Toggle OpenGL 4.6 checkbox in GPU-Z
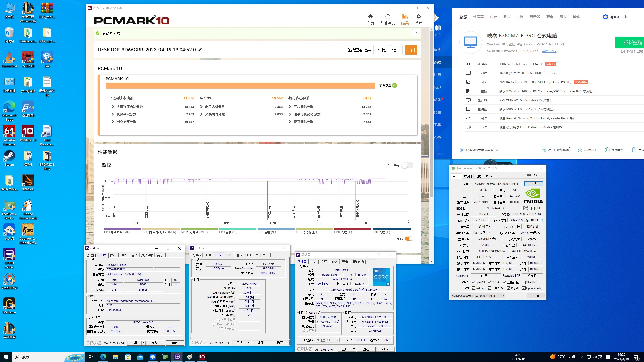Viewport: 644px width, 362px height. [524, 288]
